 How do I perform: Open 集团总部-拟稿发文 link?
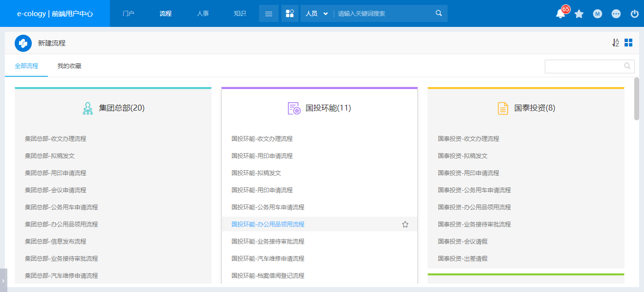coord(50,156)
